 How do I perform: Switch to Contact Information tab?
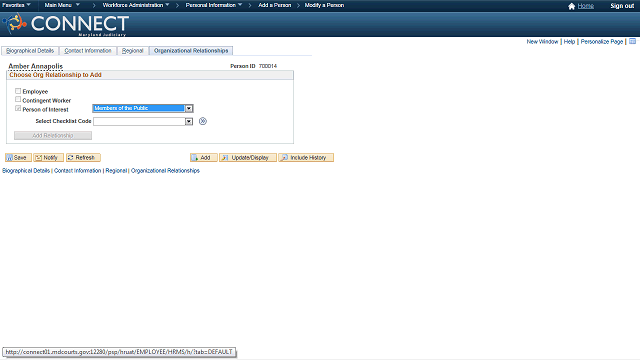tap(88, 51)
